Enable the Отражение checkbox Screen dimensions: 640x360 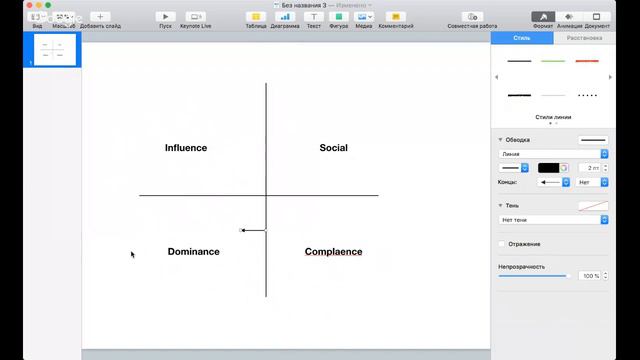coord(502,244)
